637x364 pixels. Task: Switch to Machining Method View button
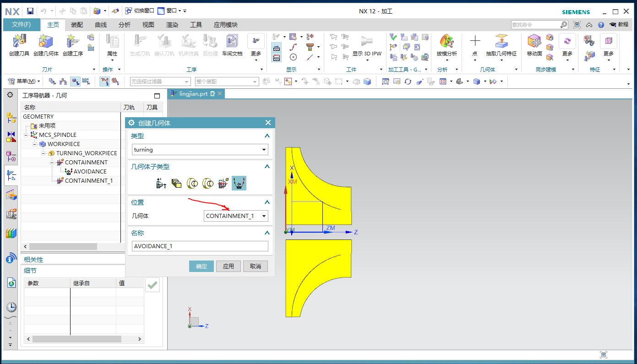(x=85, y=81)
